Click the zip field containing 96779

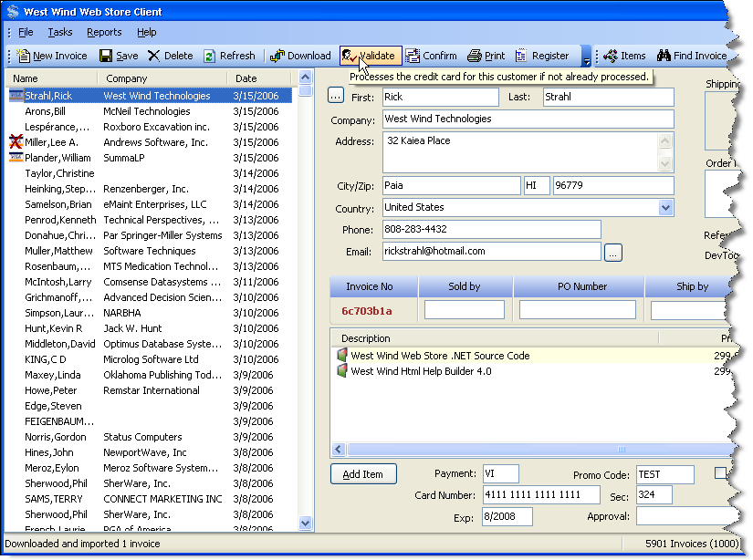pyautogui.click(x=613, y=186)
